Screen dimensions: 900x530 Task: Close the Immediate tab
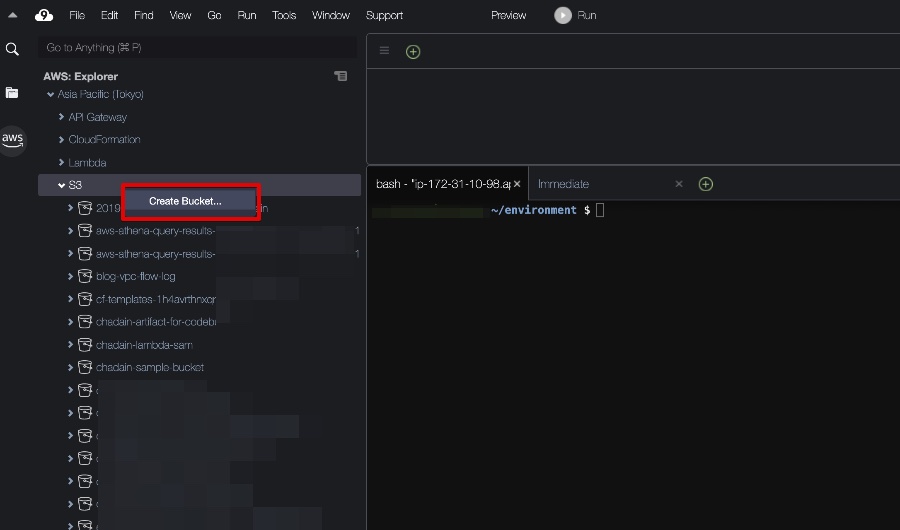[679, 184]
